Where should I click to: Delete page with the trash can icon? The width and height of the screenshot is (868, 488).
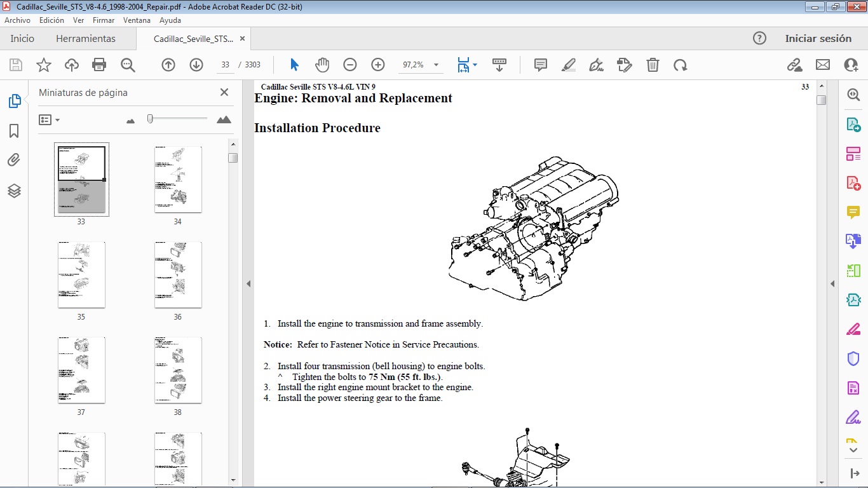click(x=653, y=65)
